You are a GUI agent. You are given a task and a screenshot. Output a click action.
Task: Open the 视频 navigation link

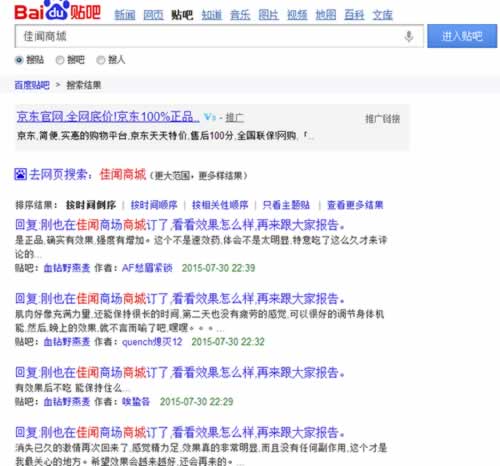297,15
